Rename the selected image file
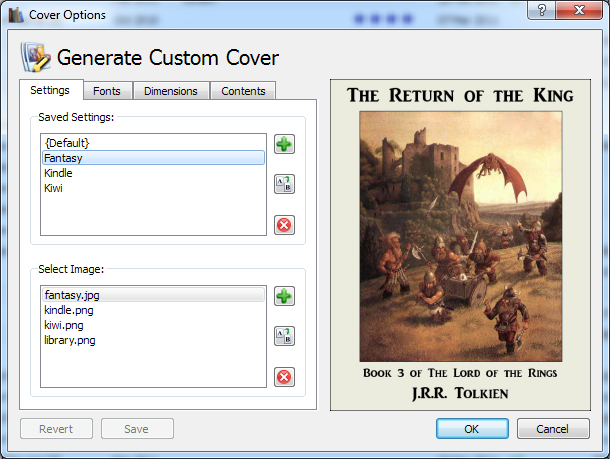 tap(284, 336)
